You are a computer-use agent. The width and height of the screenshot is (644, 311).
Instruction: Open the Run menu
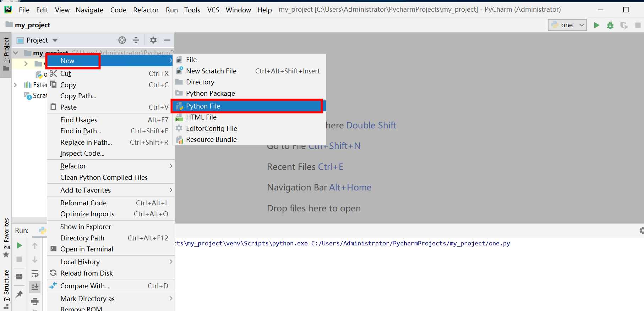pyautogui.click(x=172, y=10)
